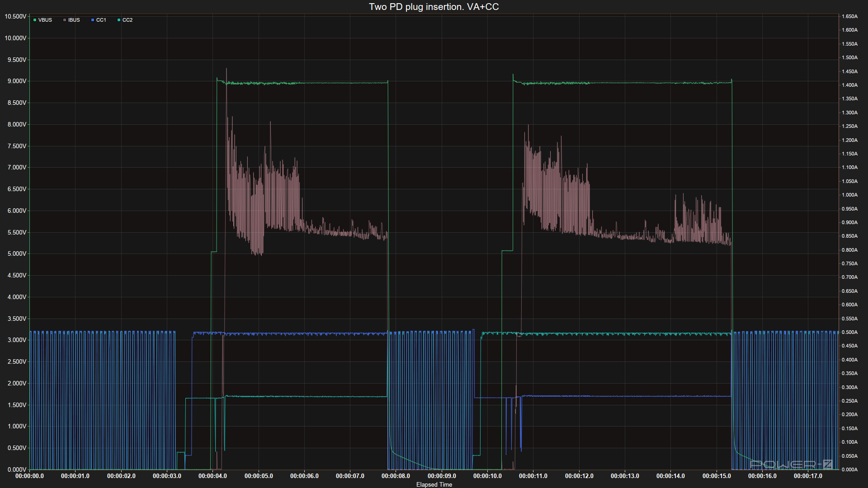Click the 'Elapsed Time' axis label

click(x=434, y=484)
